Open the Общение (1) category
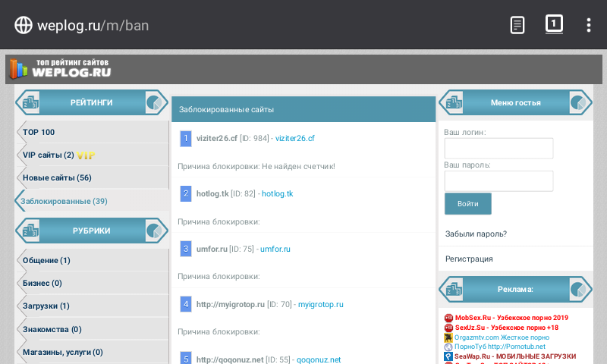This screenshot has width=607, height=364. coord(46,260)
